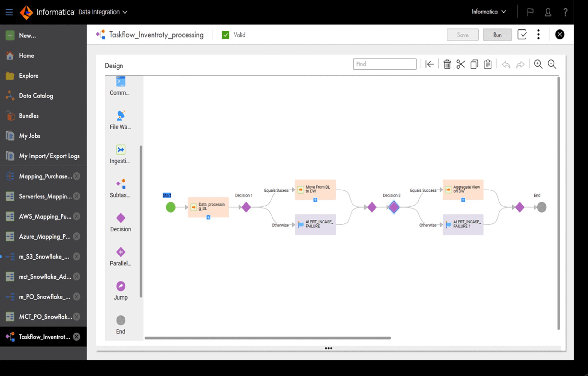
Task: Click the delete trash can icon
Action: pos(447,64)
